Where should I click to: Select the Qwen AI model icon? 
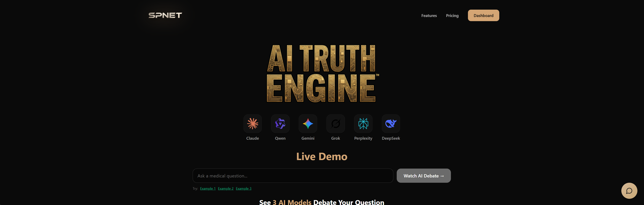(x=280, y=123)
